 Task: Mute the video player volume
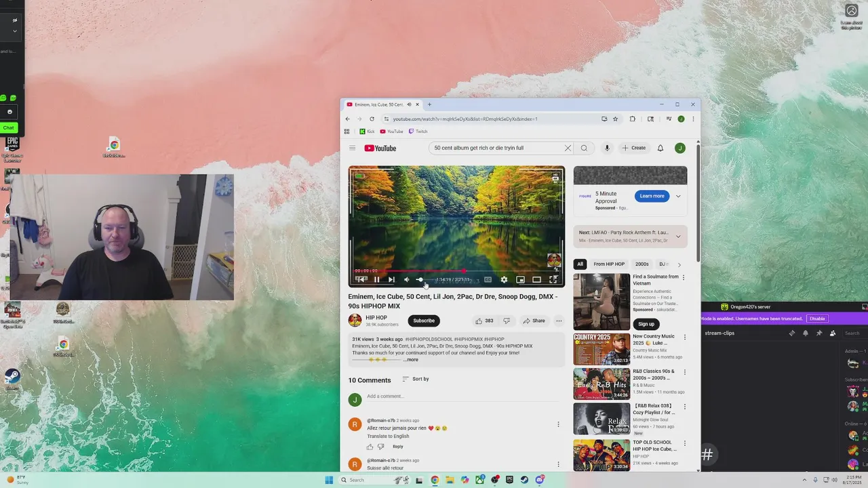(406, 279)
